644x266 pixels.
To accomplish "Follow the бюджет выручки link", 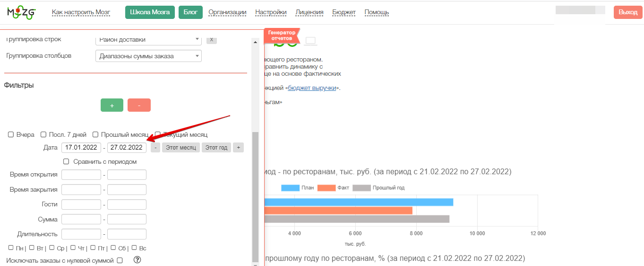I will pos(312,88).
